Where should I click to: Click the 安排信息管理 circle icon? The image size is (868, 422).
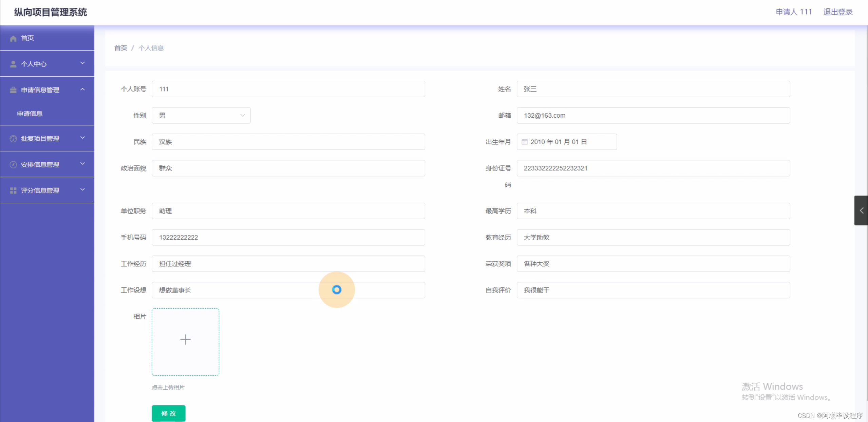(x=13, y=164)
